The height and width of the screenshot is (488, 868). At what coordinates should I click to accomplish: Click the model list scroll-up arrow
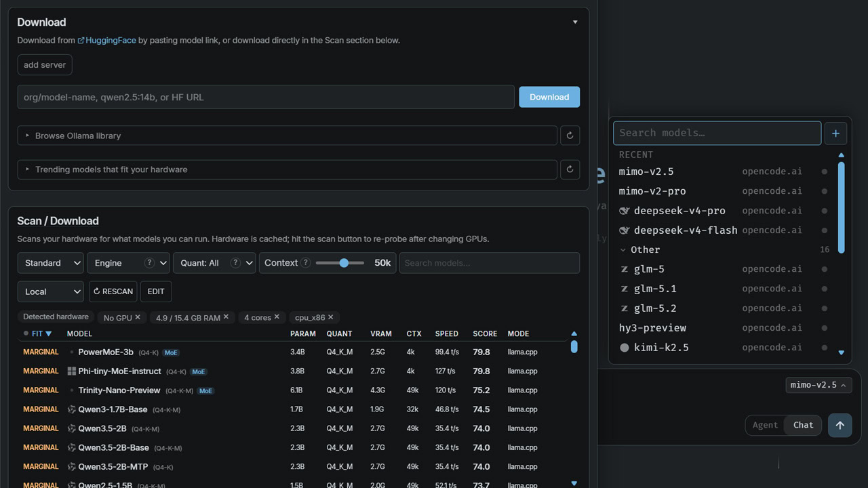click(x=842, y=155)
